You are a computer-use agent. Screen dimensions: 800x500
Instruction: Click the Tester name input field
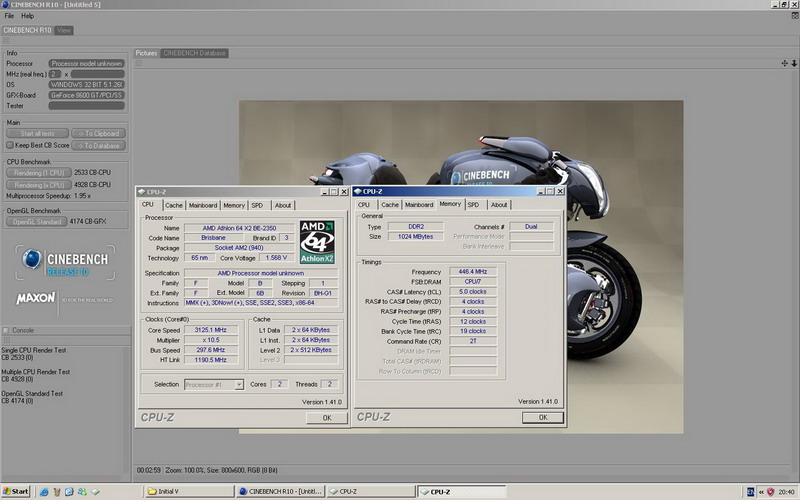[x=86, y=105]
